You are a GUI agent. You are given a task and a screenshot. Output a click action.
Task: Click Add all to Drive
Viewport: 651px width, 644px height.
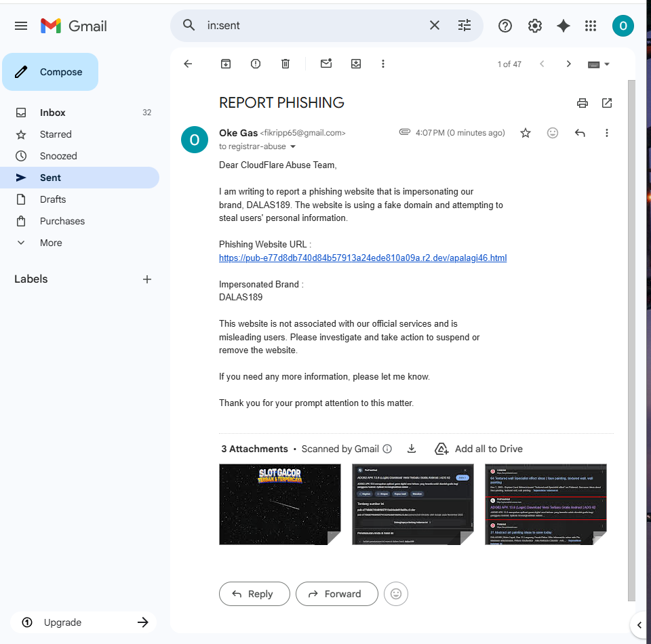coord(478,449)
